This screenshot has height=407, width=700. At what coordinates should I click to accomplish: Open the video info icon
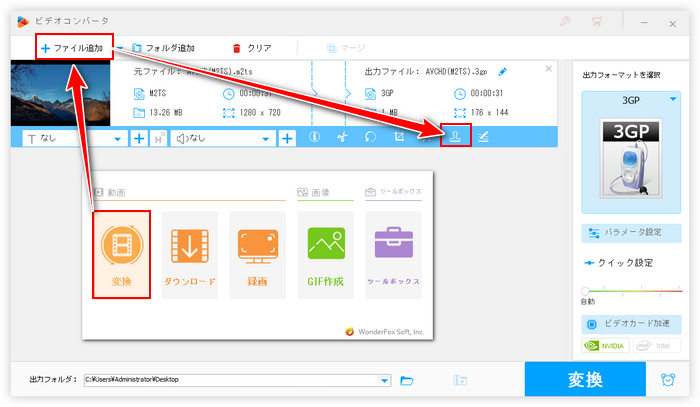point(314,138)
